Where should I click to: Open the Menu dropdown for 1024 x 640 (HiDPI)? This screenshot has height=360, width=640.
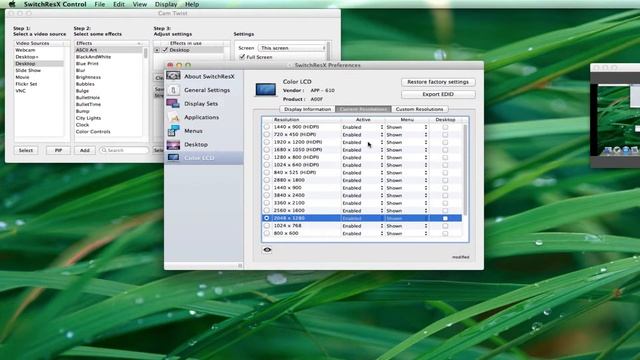407,165
